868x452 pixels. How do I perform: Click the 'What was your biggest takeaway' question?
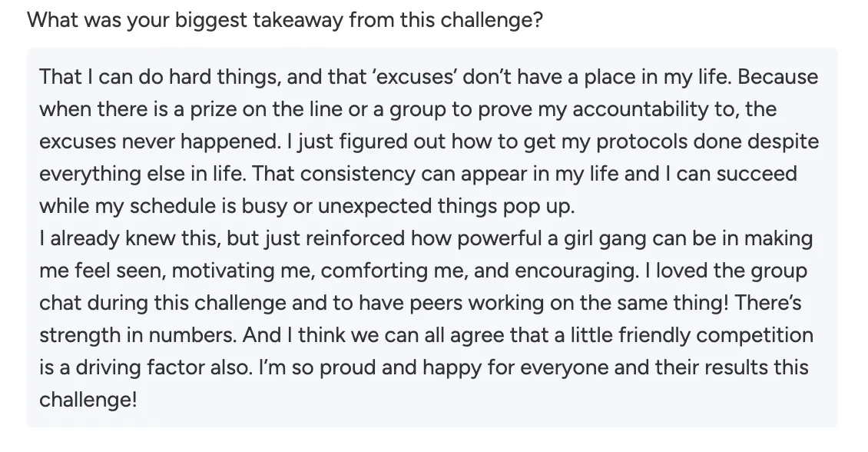pyautogui.click(x=285, y=20)
